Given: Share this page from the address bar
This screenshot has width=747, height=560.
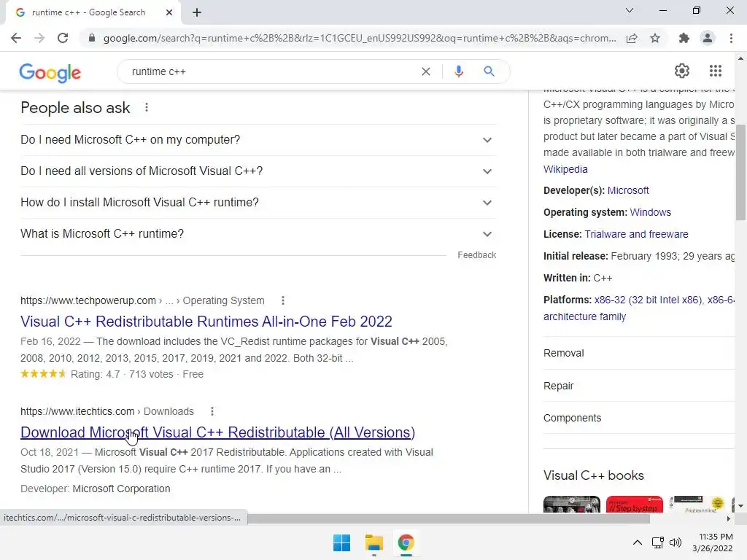Looking at the screenshot, I should pos(632,38).
